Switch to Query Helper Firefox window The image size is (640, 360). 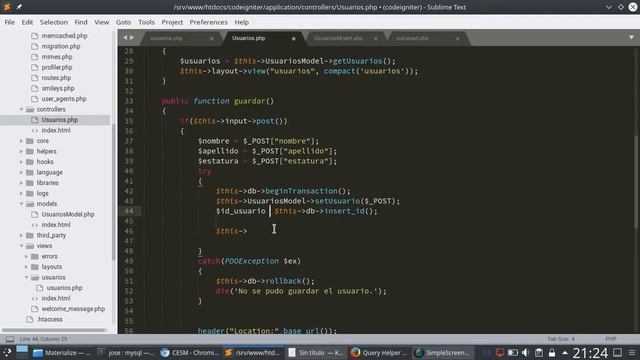[380, 353]
